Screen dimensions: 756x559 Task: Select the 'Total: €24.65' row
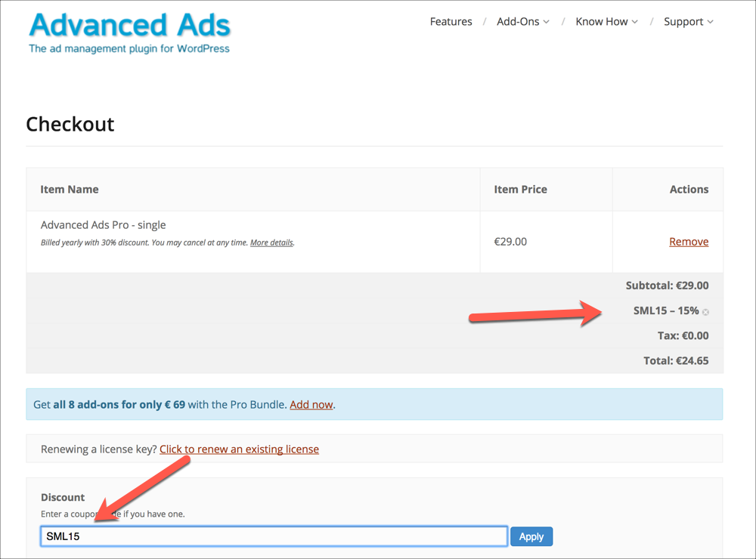(x=375, y=361)
